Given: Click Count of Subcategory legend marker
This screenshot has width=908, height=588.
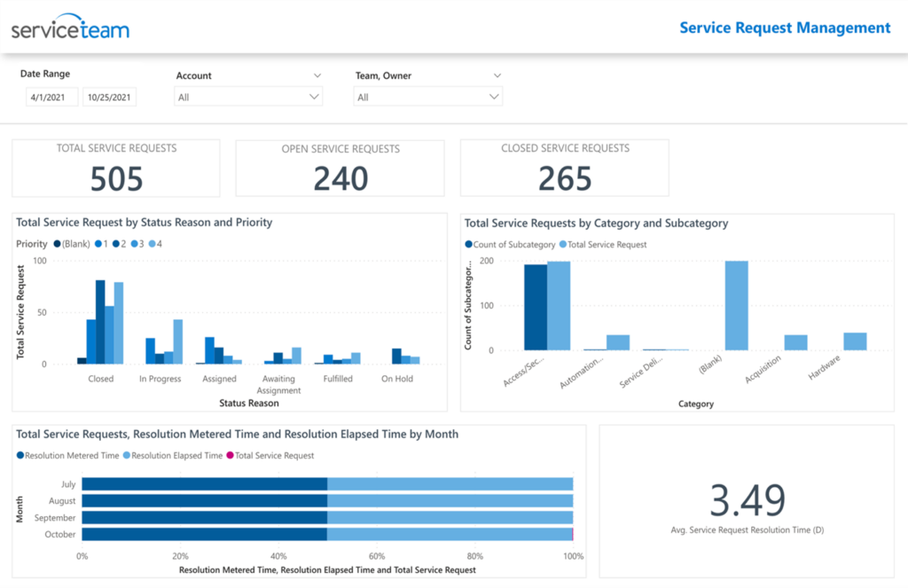Looking at the screenshot, I should click(x=468, y=245).
